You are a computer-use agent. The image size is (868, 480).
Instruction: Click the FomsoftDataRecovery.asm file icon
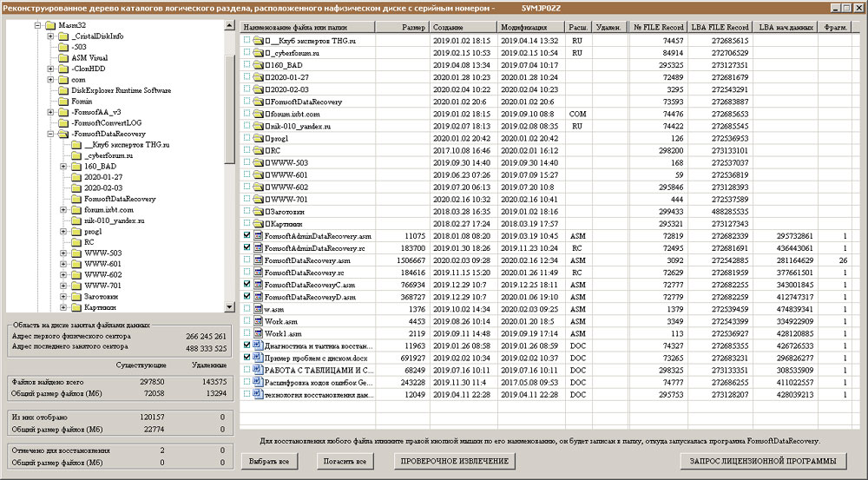[x=259, y=260]
